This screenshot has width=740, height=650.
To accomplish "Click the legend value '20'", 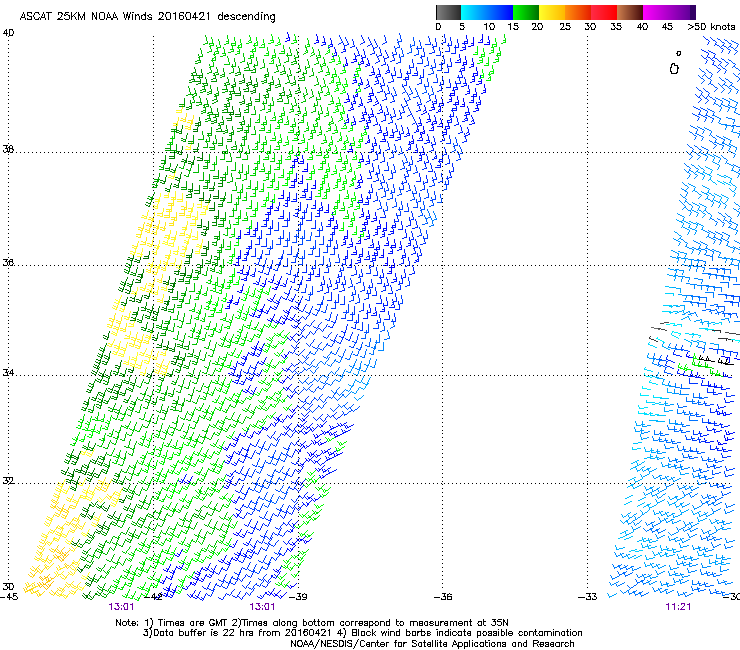I will [537, 27].
